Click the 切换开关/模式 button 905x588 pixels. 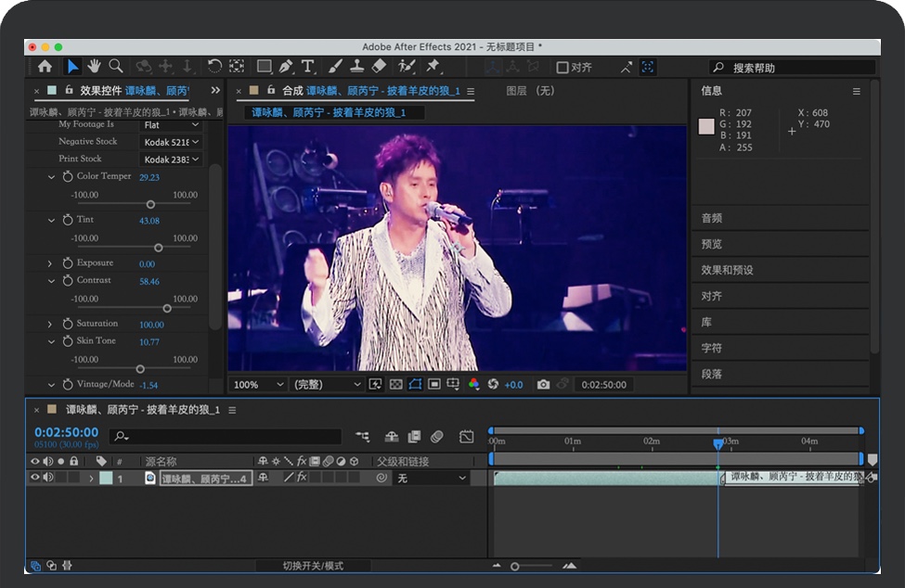(313, 566)
